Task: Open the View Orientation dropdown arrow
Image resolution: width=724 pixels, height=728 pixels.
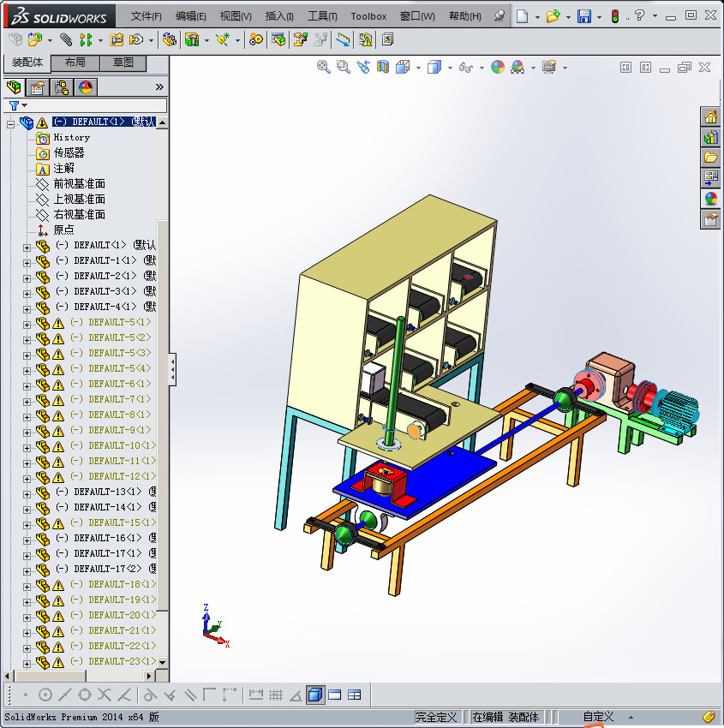Action: tap(418, 68)
